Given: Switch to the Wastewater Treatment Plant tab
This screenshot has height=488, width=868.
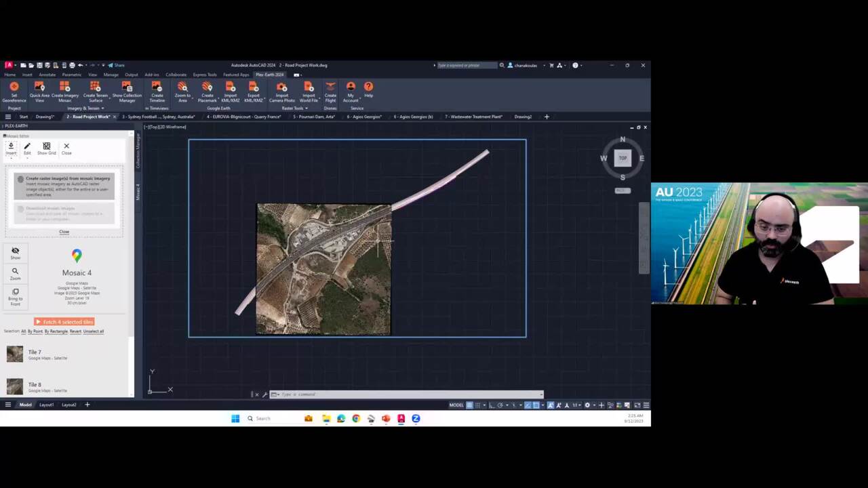Looking at the screenshot, I should click(474, 117).
